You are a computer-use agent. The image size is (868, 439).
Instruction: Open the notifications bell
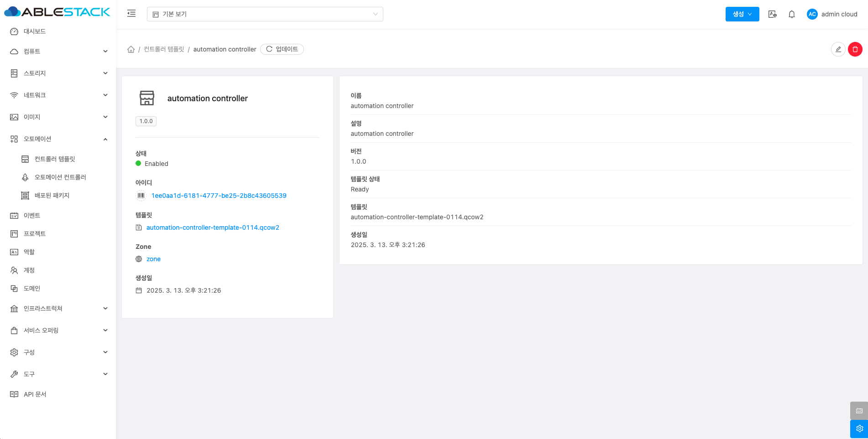pyautogui.click(x=792, y=14)
